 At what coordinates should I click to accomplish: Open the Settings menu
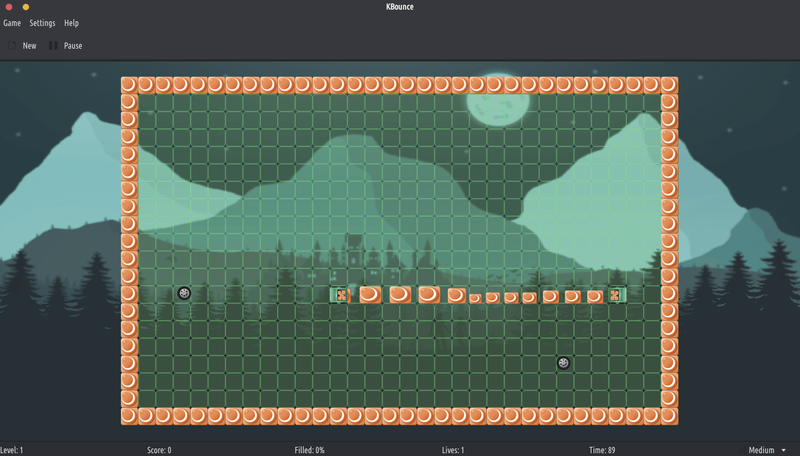[x=42, y=22]
